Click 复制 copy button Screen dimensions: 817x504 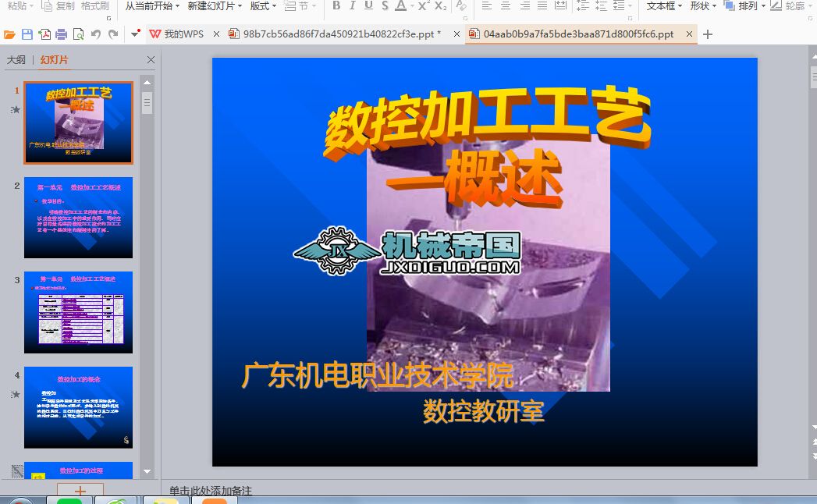(x=59, y=5)
